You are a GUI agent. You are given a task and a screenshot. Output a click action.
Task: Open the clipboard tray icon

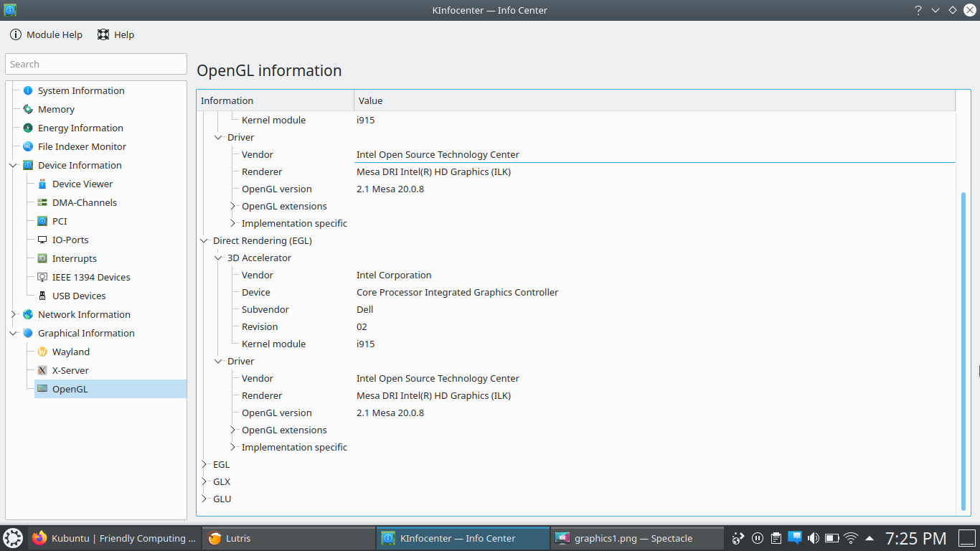click(x=776, y=538)
